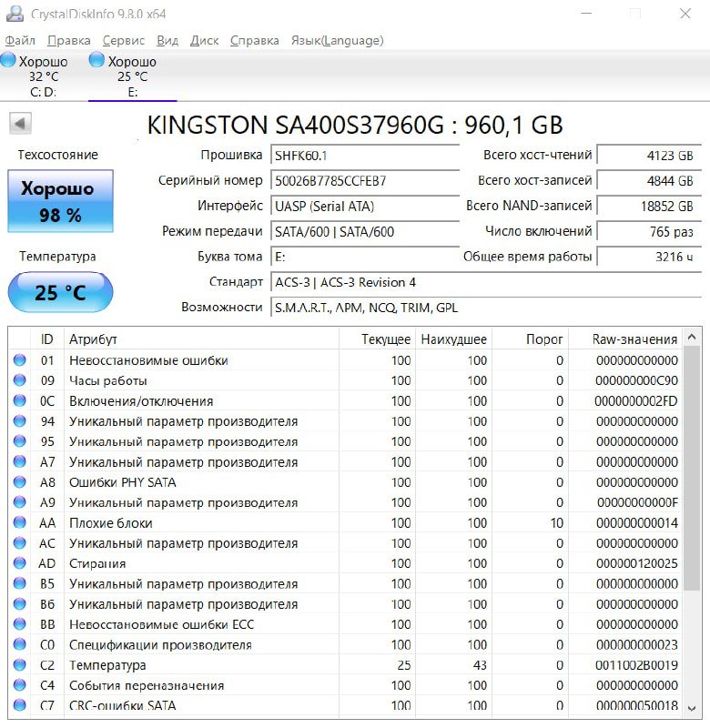Open the Сервис menu
The height and width of the screenshot is (728, 710).
123,40
